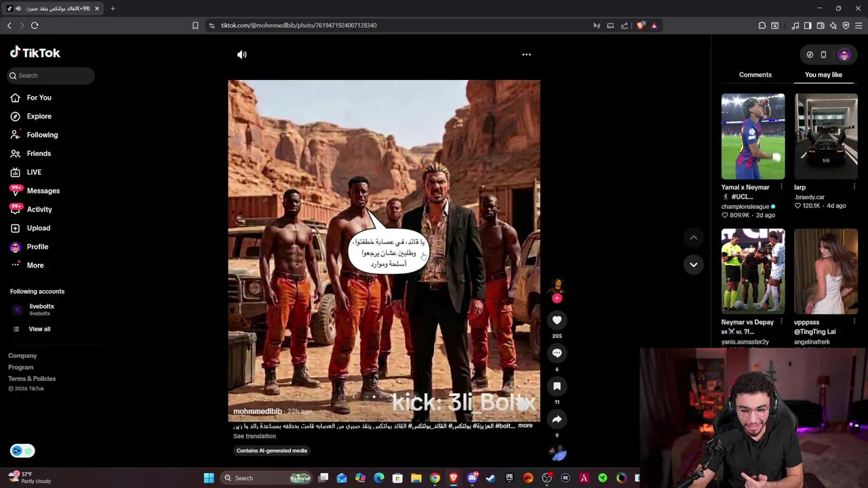This screenshot has width=868, height=488.
Task: Click the get app phone icon
Action: coord(823,54)
